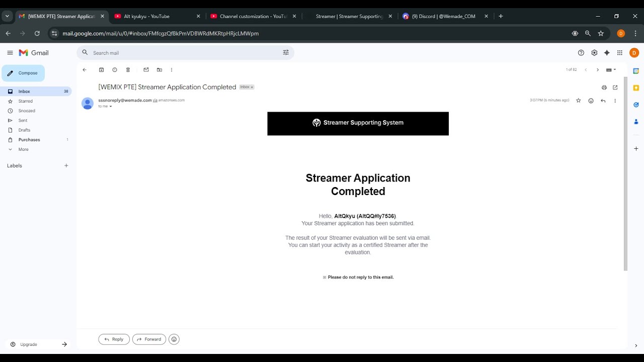Expand recipient details 'to me' arrow
Screen dimensions: 644x362
(111, 107)
